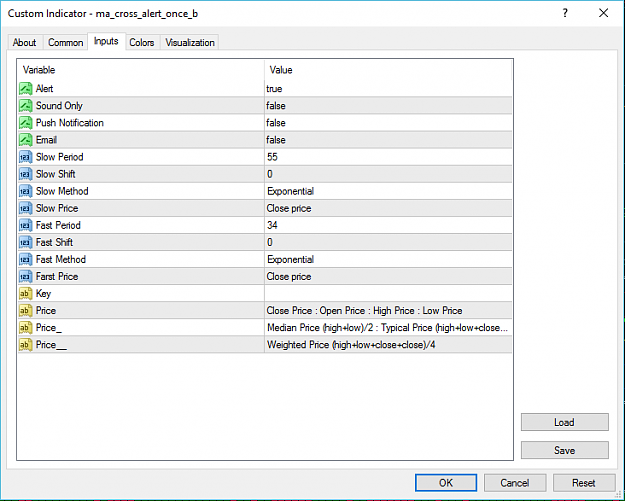Screen dimensions: 625x501
Task: Select the 'Median Price (high+low)/2' value
Action: pos(388,328)
